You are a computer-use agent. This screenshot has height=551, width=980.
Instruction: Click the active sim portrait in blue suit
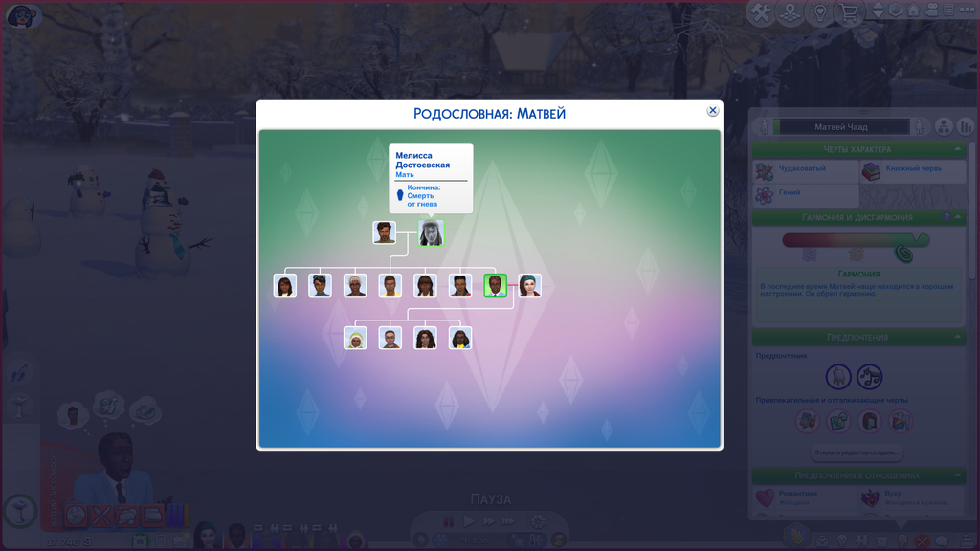pos(119,470)
